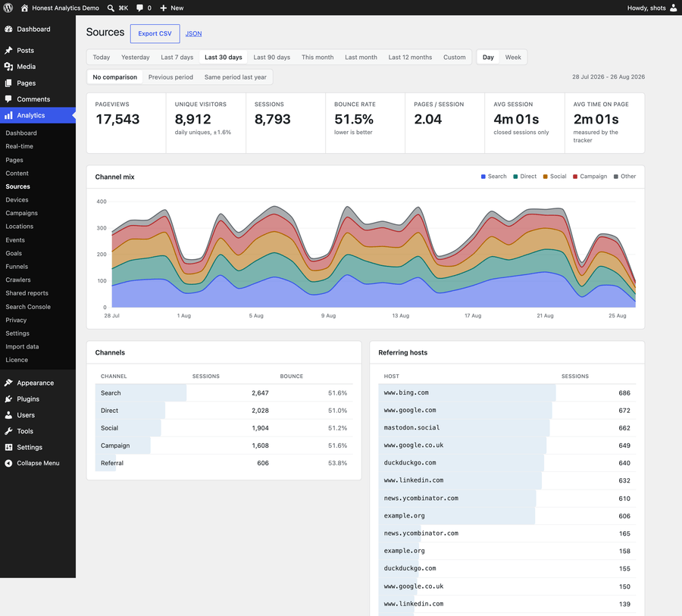Select Same period last year comparison
The image size is (682, 616).
tap(236, 77)
